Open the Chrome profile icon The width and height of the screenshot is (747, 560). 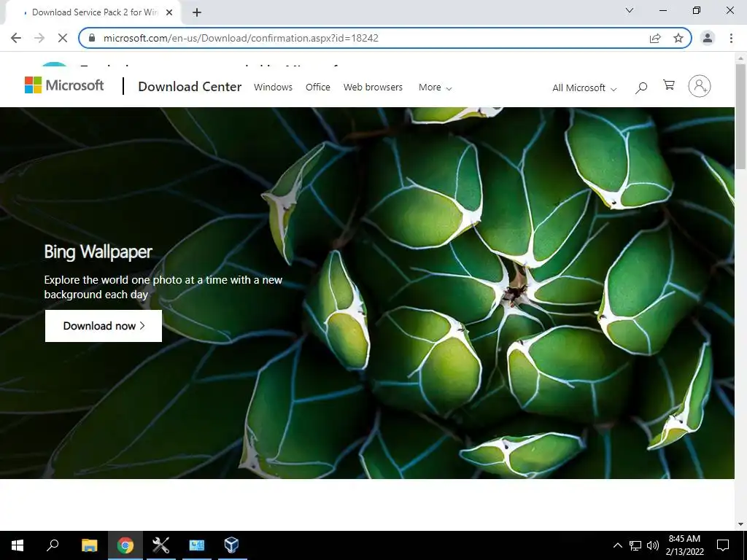pyautogui.click(x=708, y=38)
